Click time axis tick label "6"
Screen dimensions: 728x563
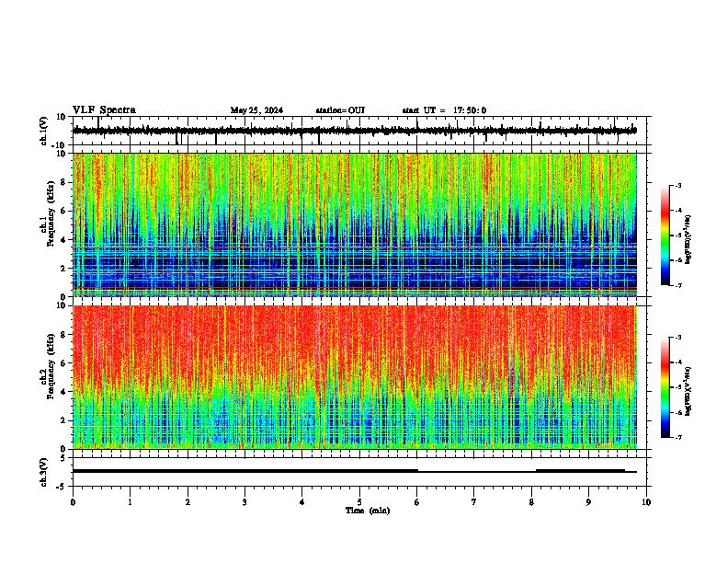pyautogui.click(x=416, y=502)
